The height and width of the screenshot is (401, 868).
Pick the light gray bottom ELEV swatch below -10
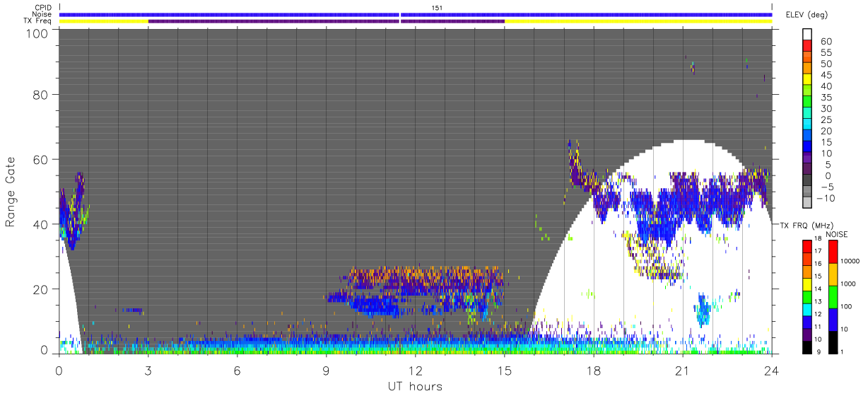(x=809, y=203)
